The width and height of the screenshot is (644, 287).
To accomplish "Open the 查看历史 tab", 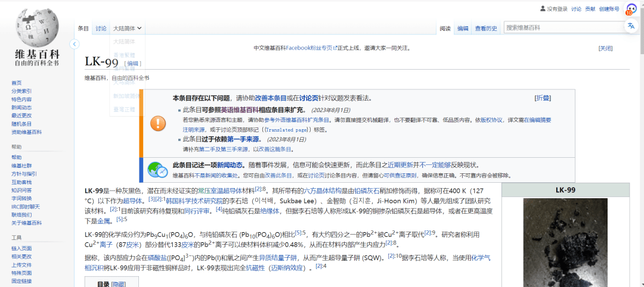I will (486, 29).
